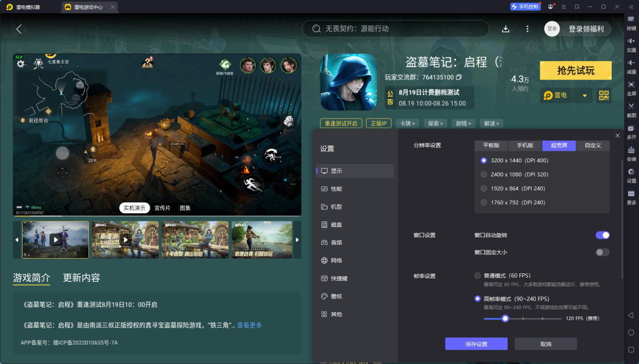Open the 解谜 tag

click(491, 124)
